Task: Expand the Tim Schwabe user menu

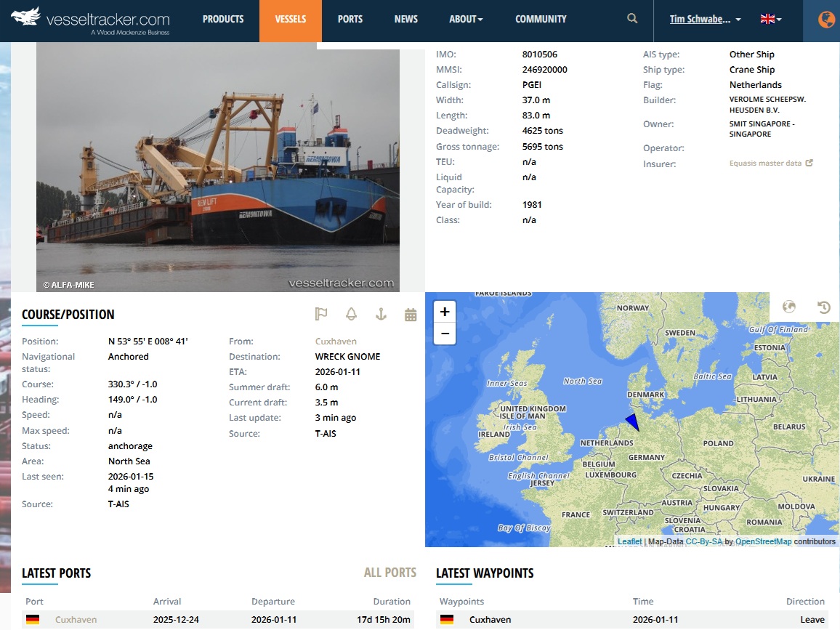Action: [705, 20]
